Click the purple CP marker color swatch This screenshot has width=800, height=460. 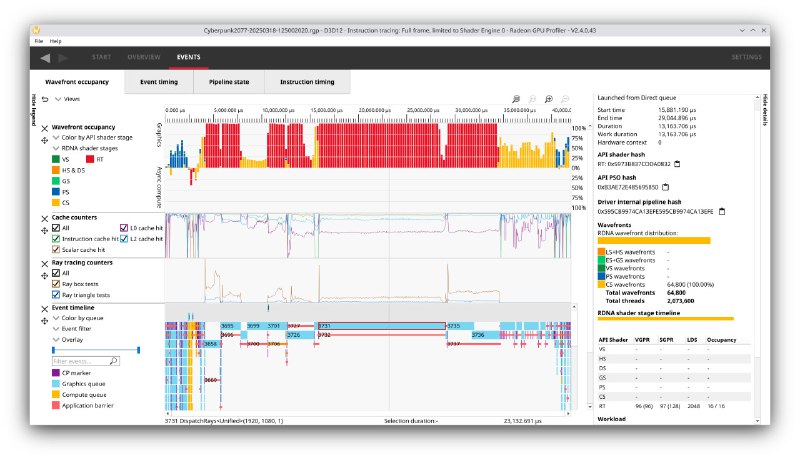point(56,373)
